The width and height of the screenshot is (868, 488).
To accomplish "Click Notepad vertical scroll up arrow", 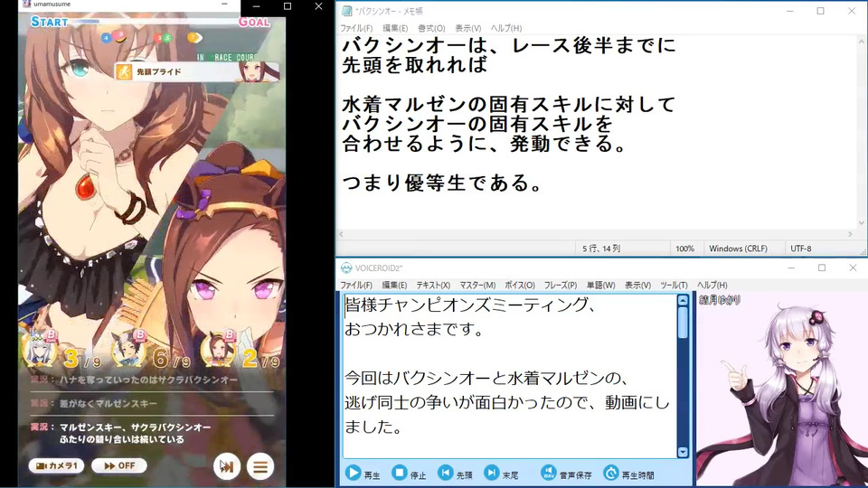I will tap(862, 42).
